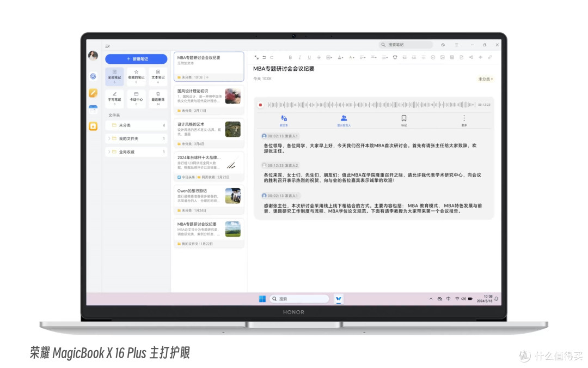Image resolution: width=588 pixels, height=368 pixels.
Task: Click the red record stop button
Action: (x=260, y=105)
